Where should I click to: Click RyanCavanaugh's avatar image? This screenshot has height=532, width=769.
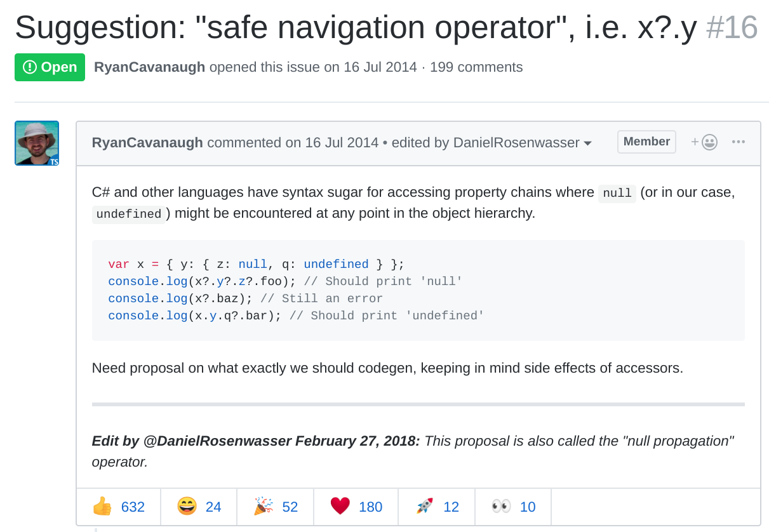point(36,143)
